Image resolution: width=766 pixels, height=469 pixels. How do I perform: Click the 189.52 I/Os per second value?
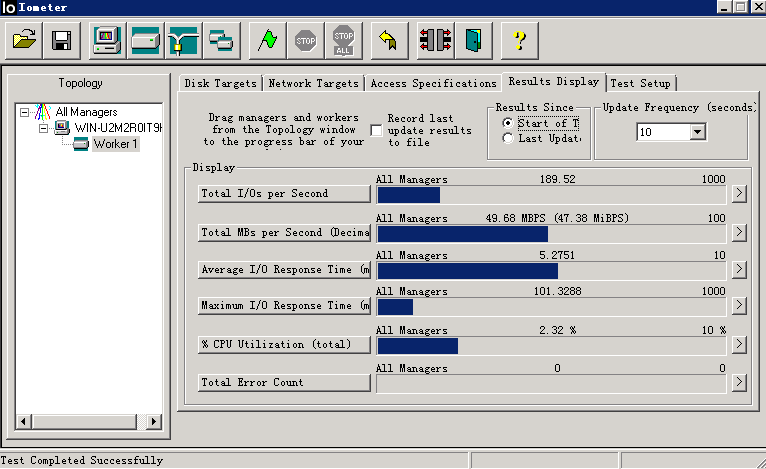(x=557, y=179)
